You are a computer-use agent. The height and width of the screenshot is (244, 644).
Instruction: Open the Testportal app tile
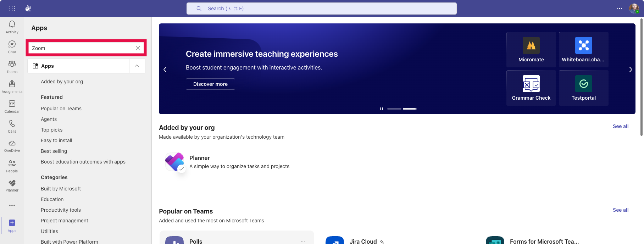tap(584, 88)
